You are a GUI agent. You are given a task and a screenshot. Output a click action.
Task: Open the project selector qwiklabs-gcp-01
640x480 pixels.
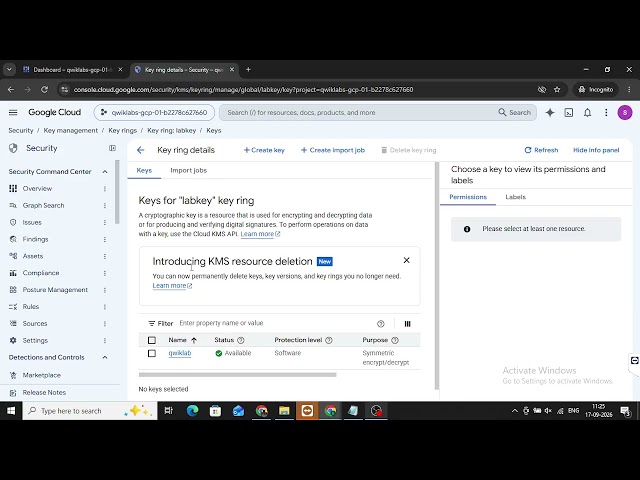pos(154,113)
